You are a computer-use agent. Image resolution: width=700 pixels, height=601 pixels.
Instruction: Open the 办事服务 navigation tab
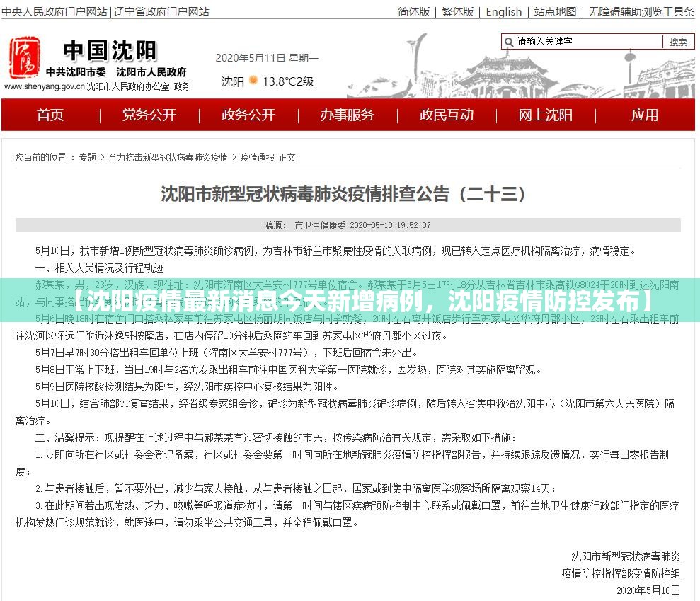pos(347,115)
